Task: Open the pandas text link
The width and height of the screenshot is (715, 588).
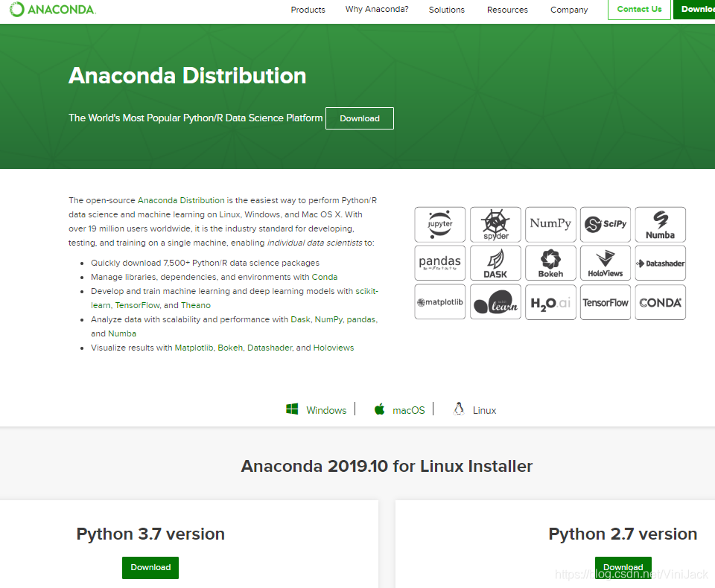Action: point(361,319)
